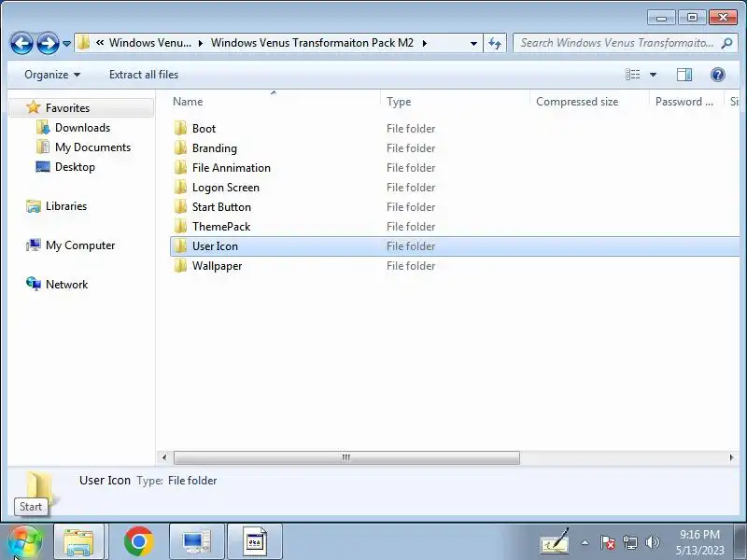The width and height of the screenshot is (747, 560).
Task: Select the User Icon folder row
Action: 455,246
